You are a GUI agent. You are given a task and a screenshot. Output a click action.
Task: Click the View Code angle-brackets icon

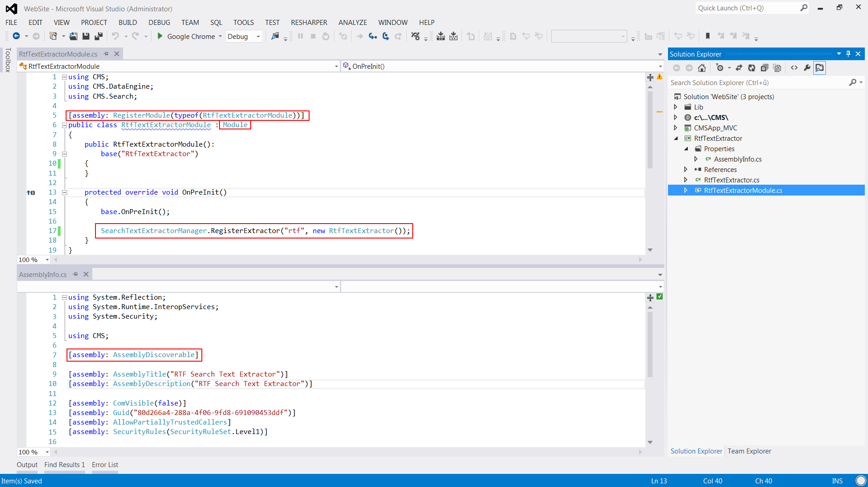794,68
